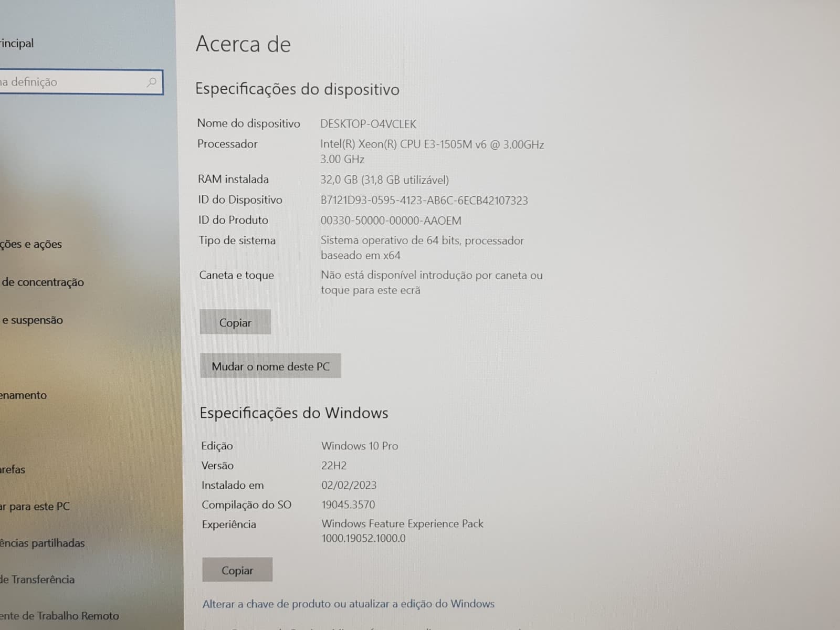Open the 'ções e ações' sidebar item
This screenshot has height=630, width=840.
[31, 244]
